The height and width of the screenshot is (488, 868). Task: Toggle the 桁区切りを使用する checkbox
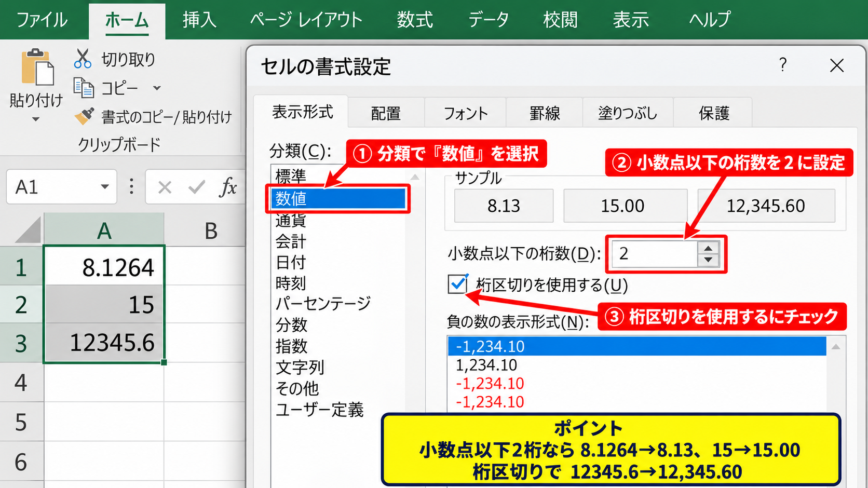(457, 284)
